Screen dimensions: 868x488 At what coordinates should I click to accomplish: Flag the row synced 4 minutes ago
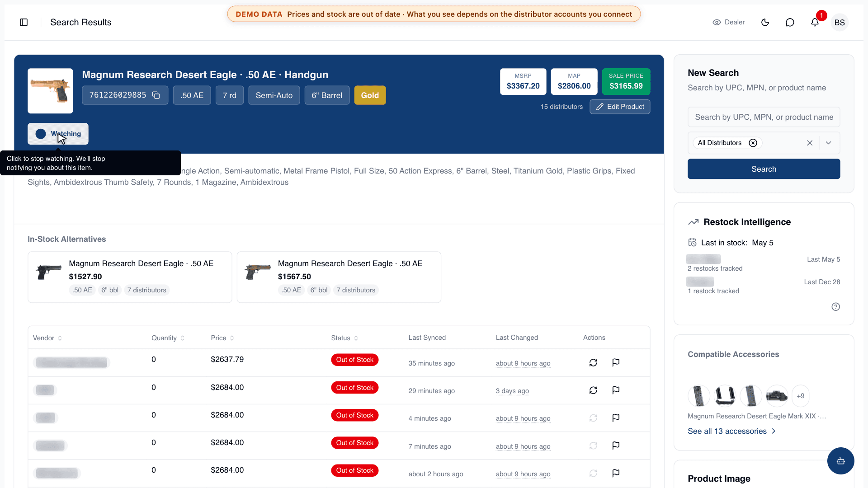pyautogui.click(x=616, y=418)
